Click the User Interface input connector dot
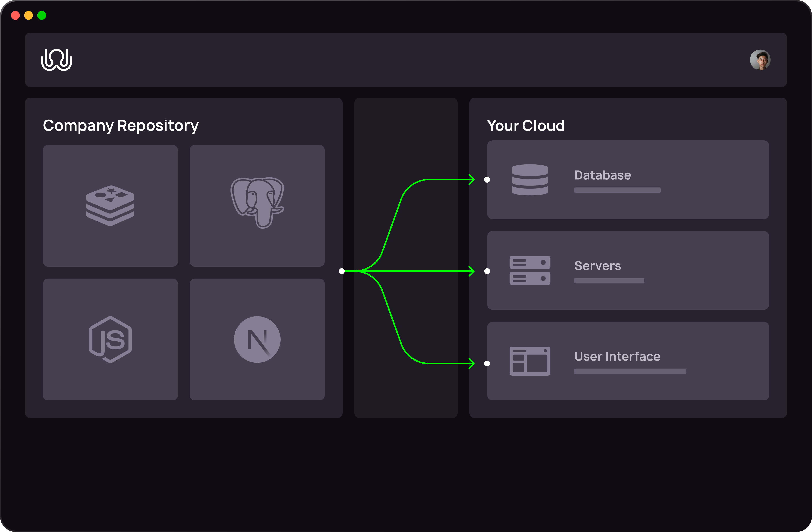This screenshot has height=532, width=812. coord(487,364)
